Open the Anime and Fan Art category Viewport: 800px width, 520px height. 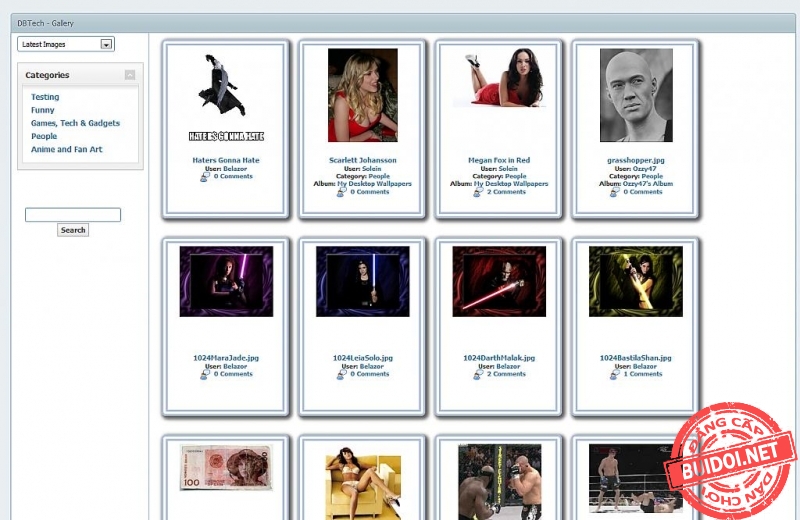click(x=66, y=149)
